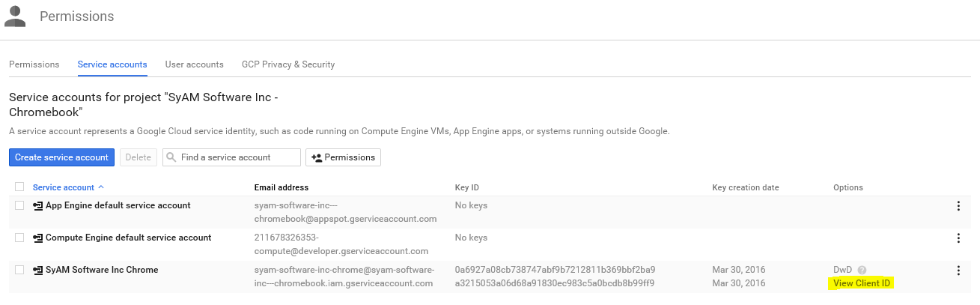Open three-dot menu for Compute Engine default account

click(x=958, y=238)
